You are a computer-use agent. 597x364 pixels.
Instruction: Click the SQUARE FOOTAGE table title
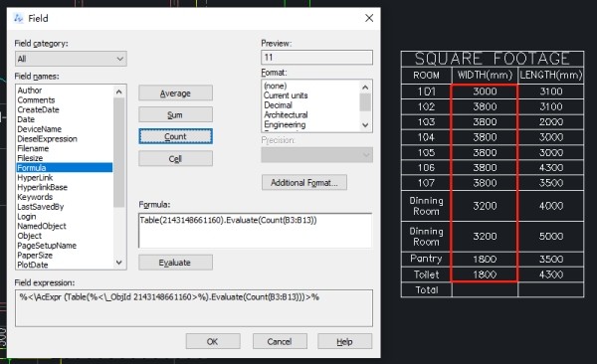(x=493, y=59)
